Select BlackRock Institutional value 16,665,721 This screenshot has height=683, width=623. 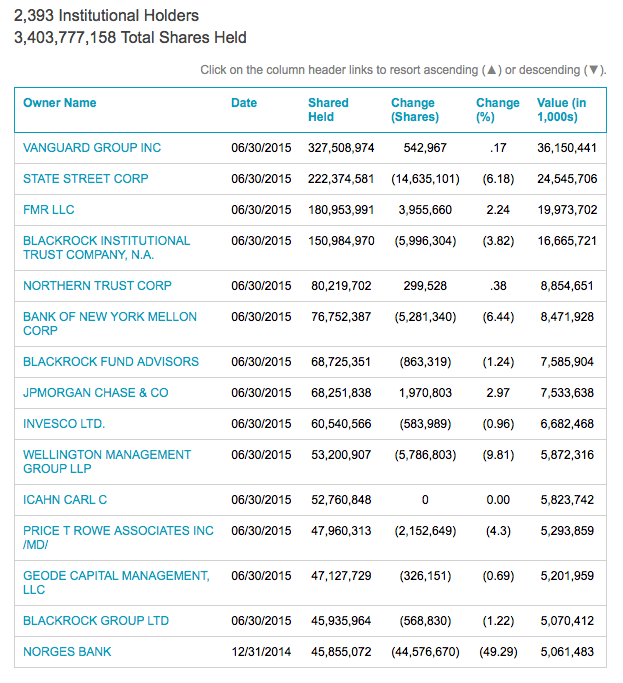pos(567,241)
